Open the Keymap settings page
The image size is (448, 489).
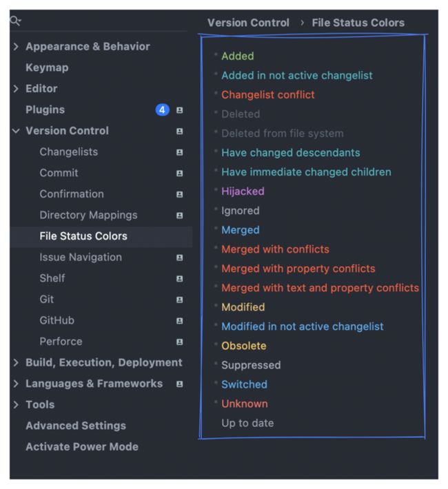[47, 67]
